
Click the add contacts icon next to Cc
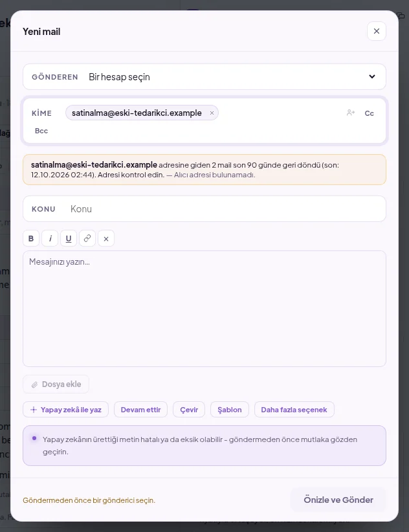coord(351,113)
